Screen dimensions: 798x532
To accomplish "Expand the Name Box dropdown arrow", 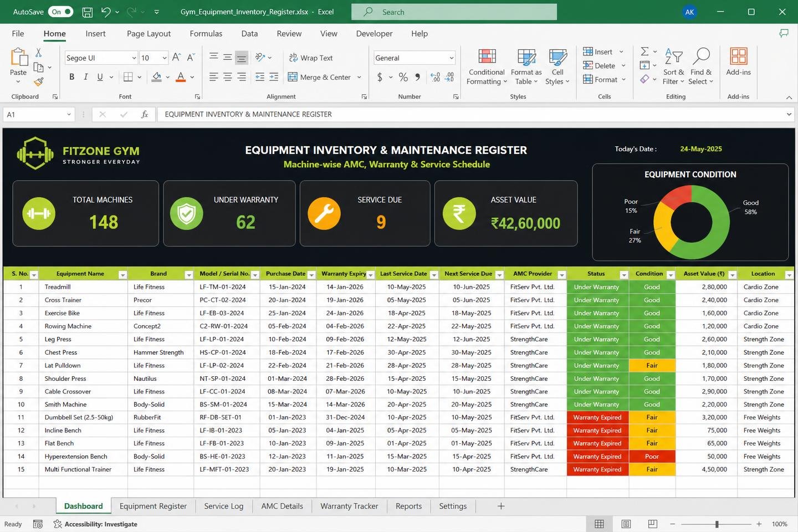I will pos(69,114).
